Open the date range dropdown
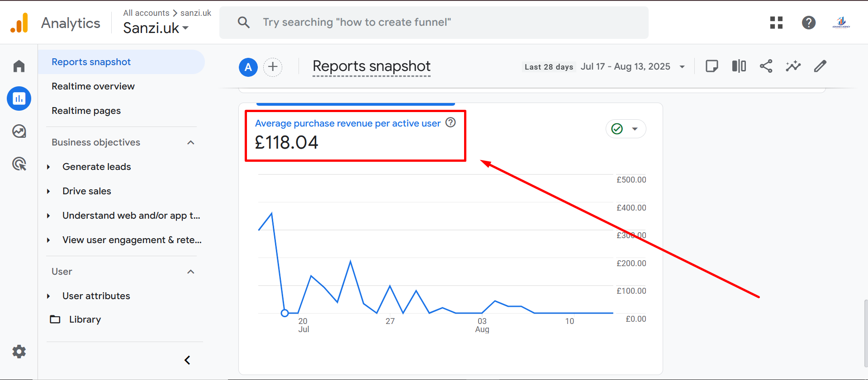The width and height of the screenshot is (868, 380). (x=632, y=67)
